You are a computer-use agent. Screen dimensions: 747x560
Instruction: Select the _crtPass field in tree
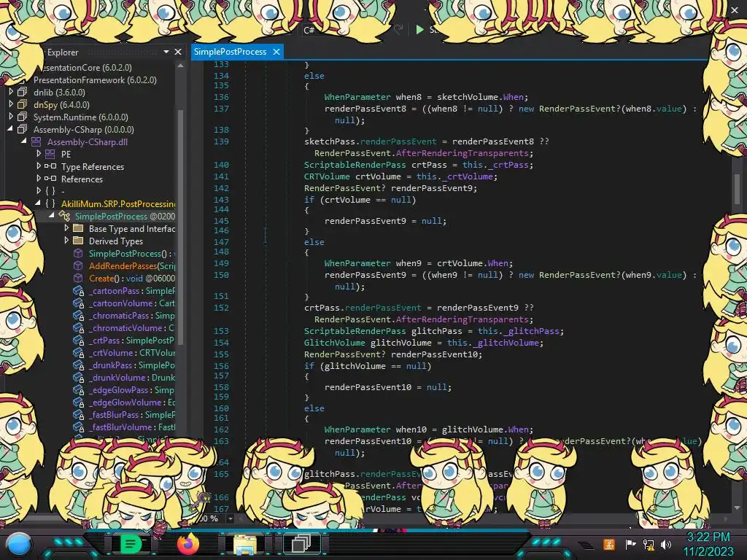[132, 340]
